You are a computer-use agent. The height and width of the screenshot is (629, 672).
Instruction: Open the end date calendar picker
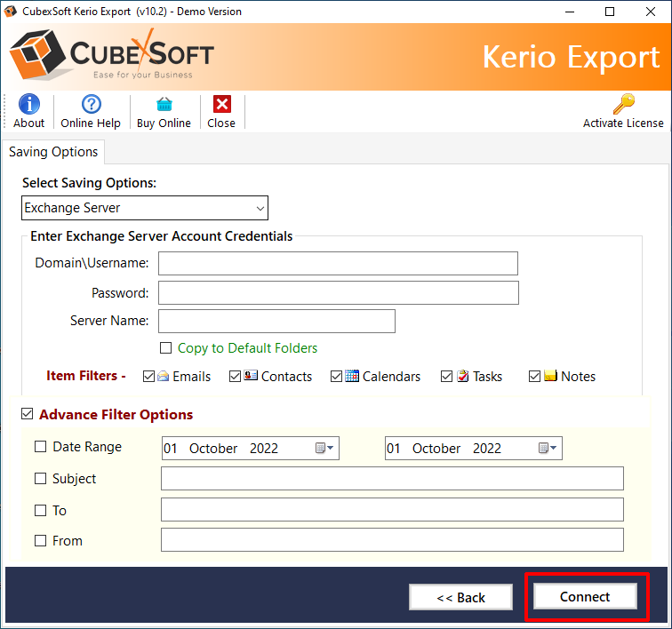point(548,449)
